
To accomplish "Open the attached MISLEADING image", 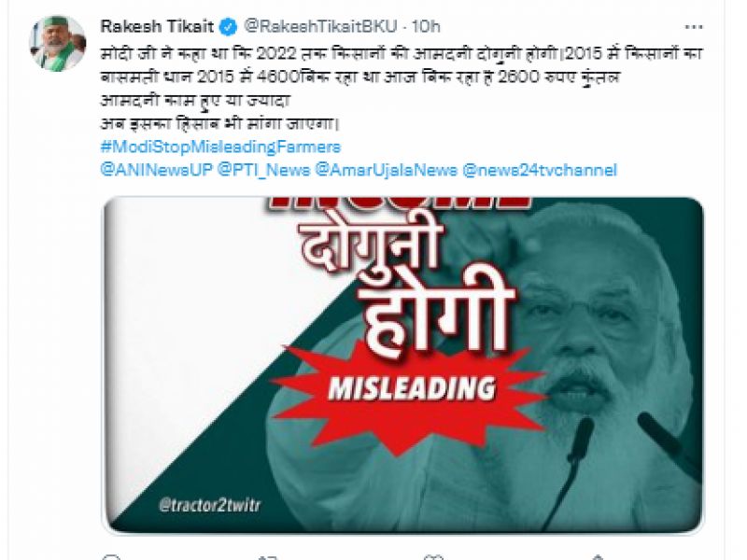I will [x=403, y=365].
